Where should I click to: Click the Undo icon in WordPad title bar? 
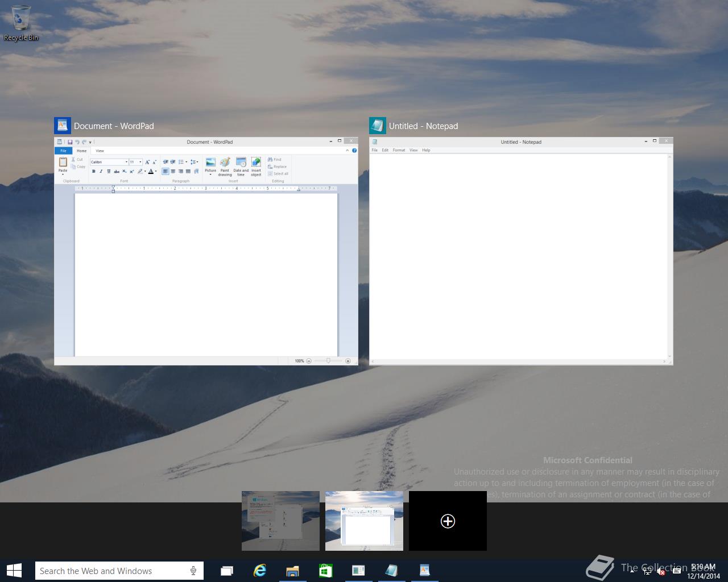coord(77,142)
